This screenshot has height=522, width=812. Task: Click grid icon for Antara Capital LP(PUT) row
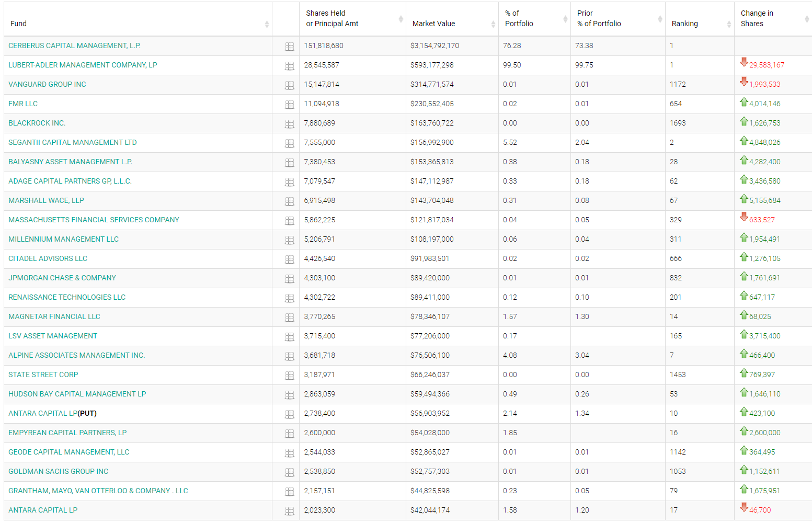[290, 414]
